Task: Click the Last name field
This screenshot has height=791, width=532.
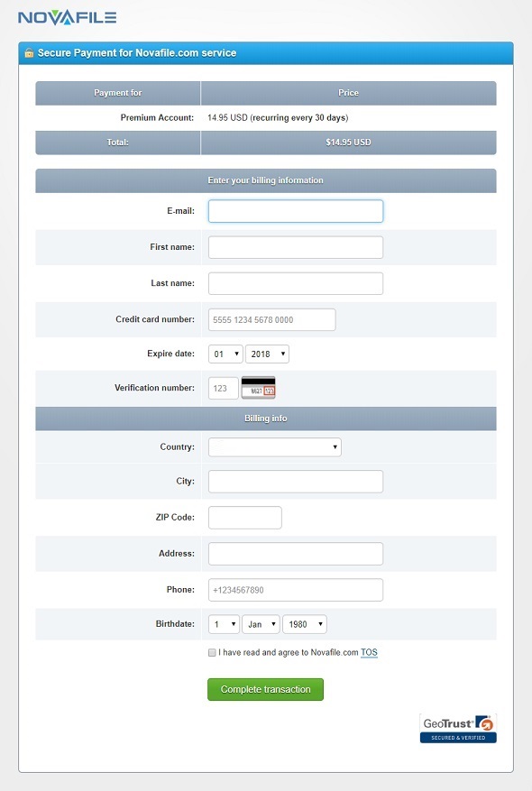Action: tap(296, 283)
